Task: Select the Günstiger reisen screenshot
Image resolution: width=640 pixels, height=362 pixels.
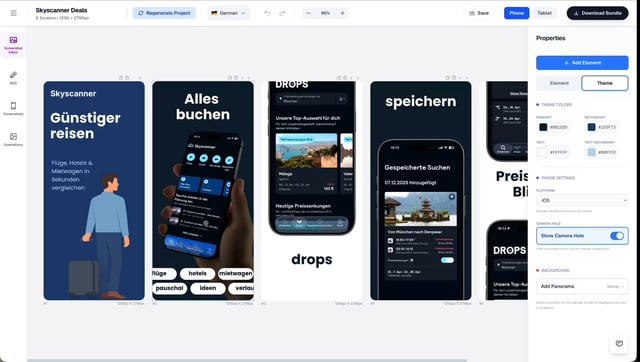Action: pyautogui.click(x=94, y=191)
